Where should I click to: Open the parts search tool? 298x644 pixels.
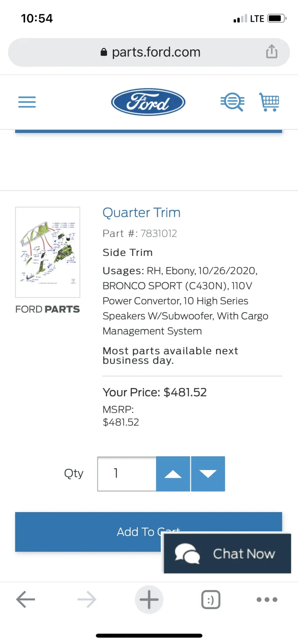(x=232, y=102)
